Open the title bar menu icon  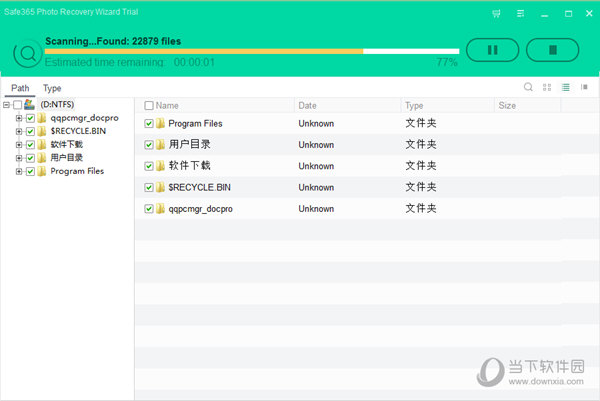pyautogui.click(x=520, y=14)
